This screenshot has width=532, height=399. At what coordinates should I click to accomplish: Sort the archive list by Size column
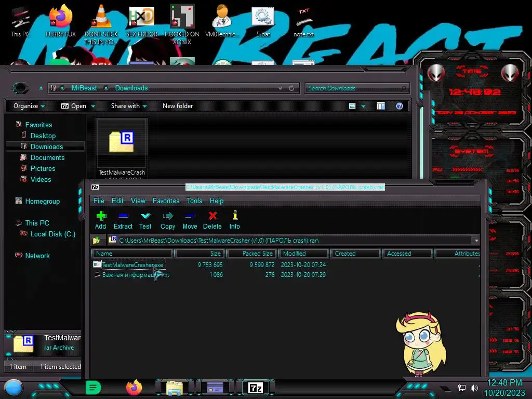199,254
